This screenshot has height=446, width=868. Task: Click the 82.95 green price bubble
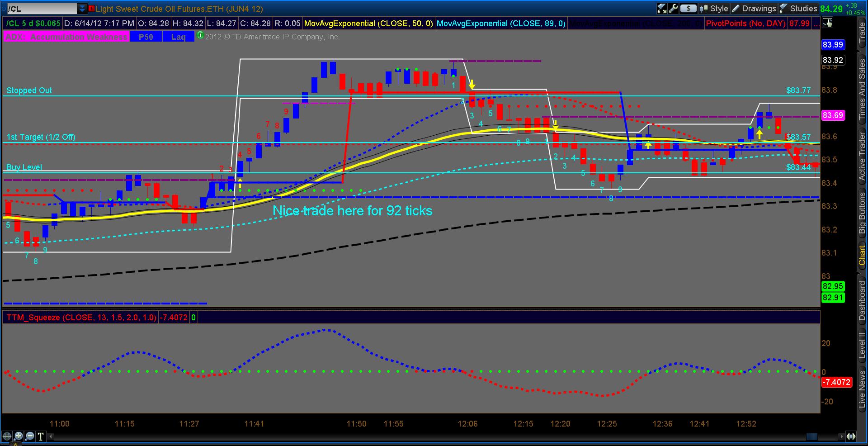pos(833,286)
